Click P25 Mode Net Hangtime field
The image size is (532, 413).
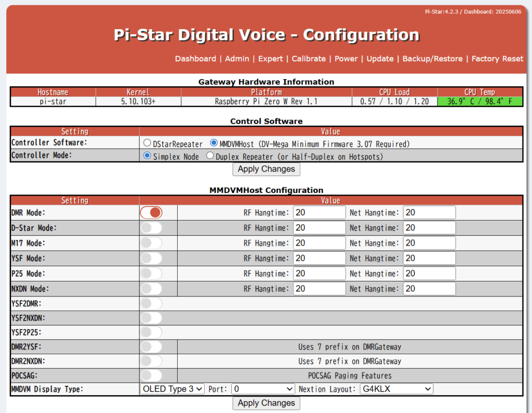[x=429, y=274]
